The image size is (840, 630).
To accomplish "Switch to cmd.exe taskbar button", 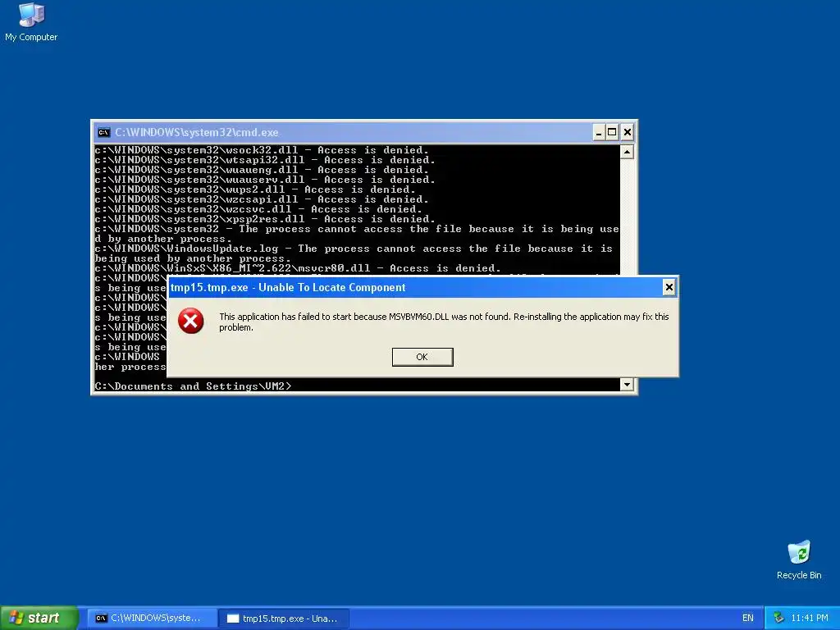I will click(x=151, y=619).
